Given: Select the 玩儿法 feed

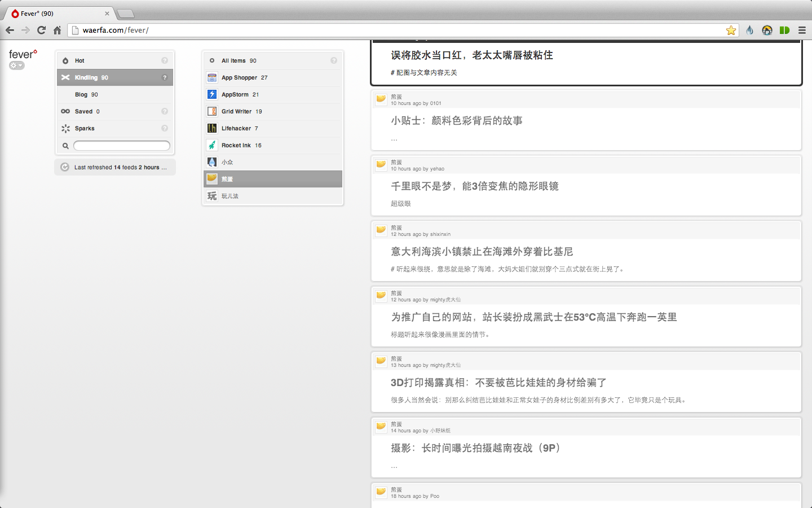Looking at the screenshot, I should coord(273,196).
